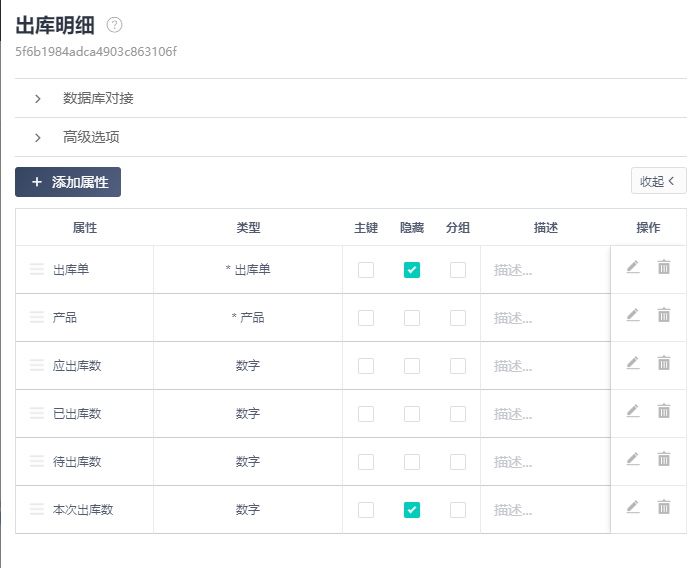Click the description field of 应出库数 row
This screenshot has height=568, width=700.
click(x=545, y=366)
